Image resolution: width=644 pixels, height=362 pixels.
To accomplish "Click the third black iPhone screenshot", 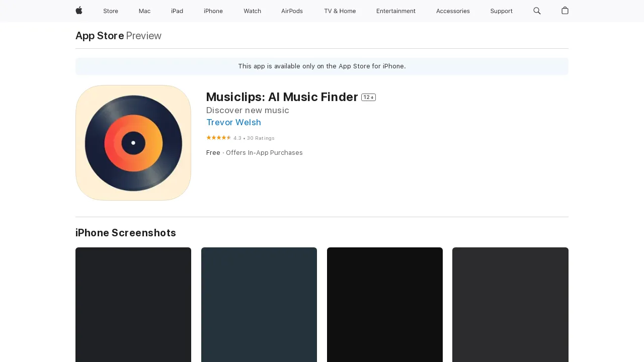I will coord(385,305).
